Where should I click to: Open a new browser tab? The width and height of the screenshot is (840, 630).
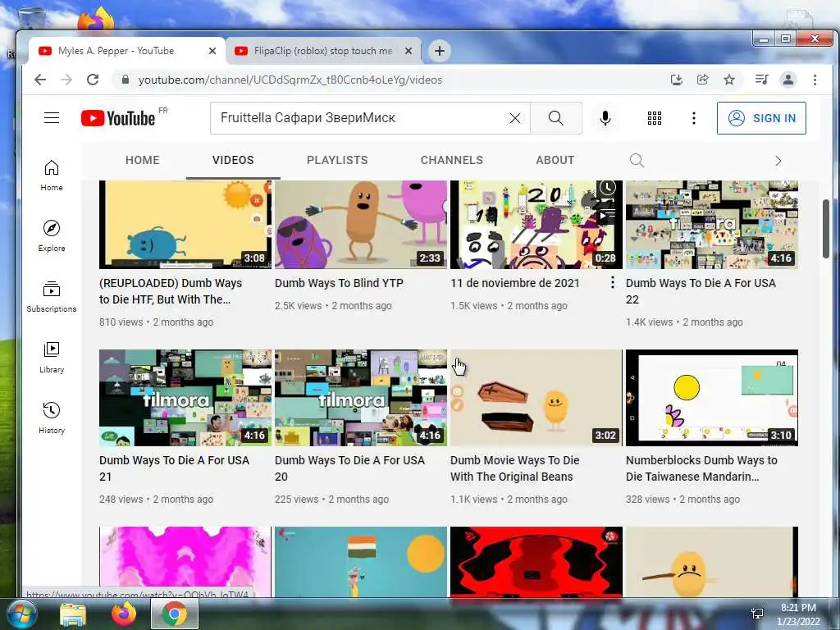[x=440, y=51]
